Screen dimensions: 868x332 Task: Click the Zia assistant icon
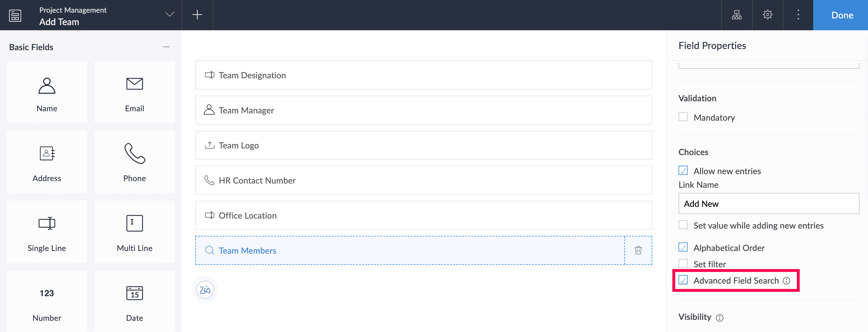click(x=205, y=290)
